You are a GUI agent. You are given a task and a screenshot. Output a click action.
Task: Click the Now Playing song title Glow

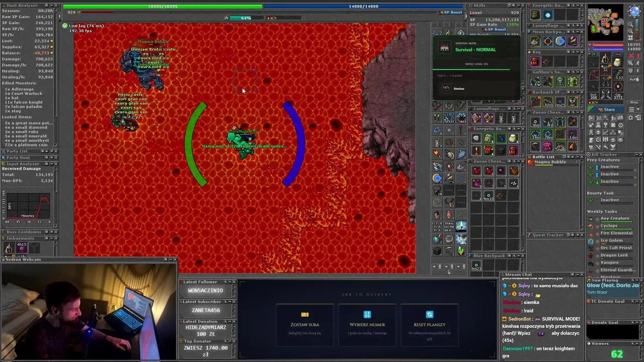coord(613,286)
